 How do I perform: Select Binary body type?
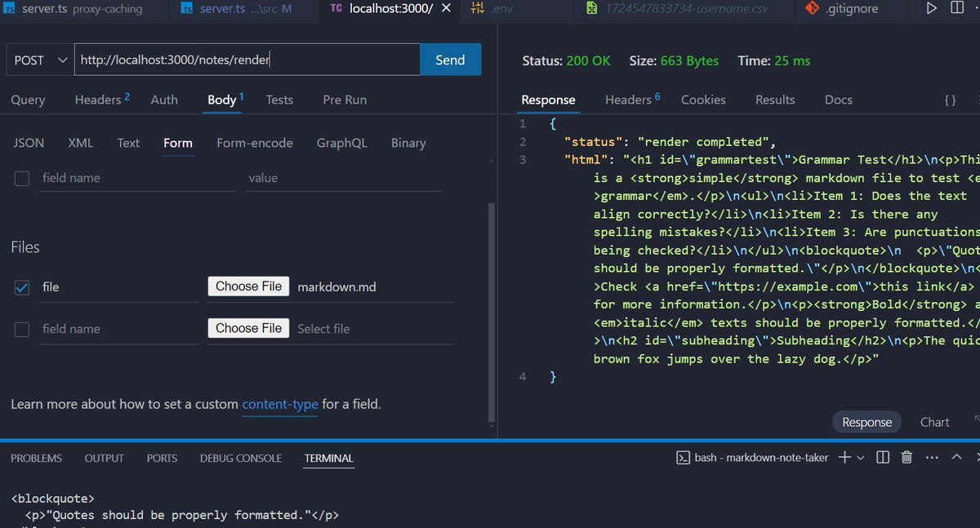[x=408, y=143]
